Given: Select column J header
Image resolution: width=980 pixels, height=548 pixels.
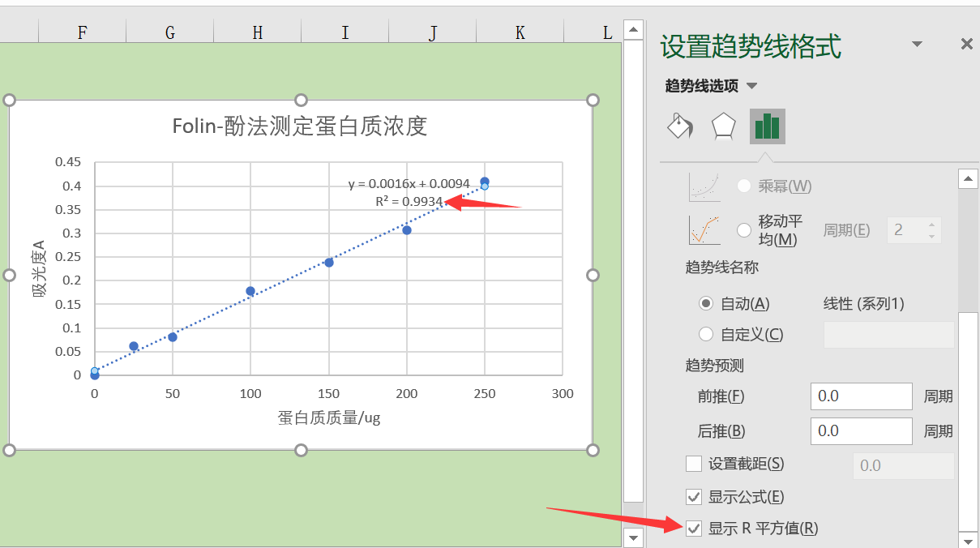Looking at the screenshot, I should click(432, 32).
